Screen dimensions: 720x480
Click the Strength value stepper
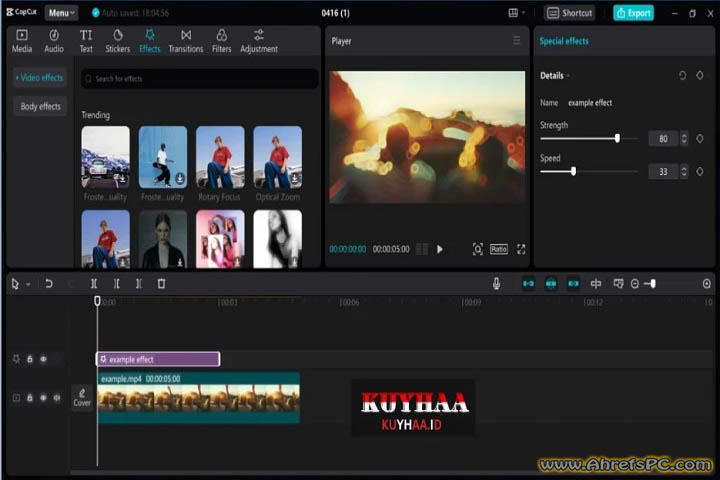tap(684, 138)
